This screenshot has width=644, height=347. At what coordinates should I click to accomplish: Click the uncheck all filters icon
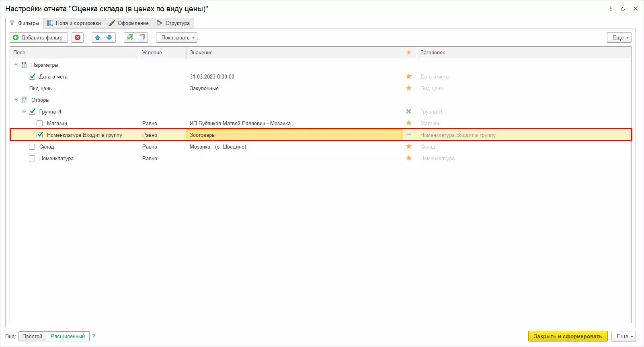[x=142, y=38]
